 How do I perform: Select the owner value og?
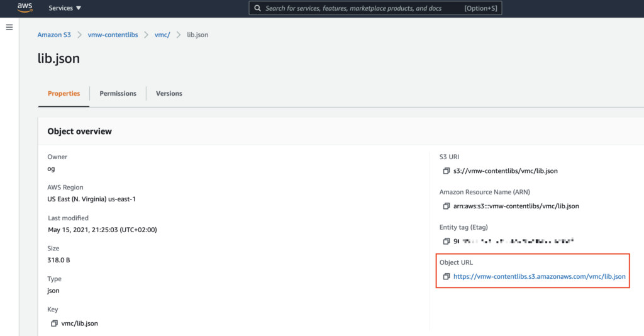(x=51, y=169)
